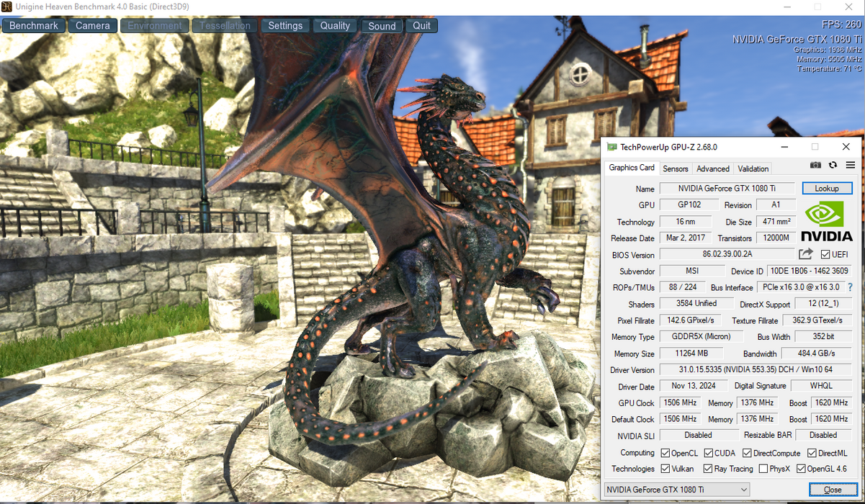Open Settings in Heaven benchmark
865x504 pixels.
285,25
